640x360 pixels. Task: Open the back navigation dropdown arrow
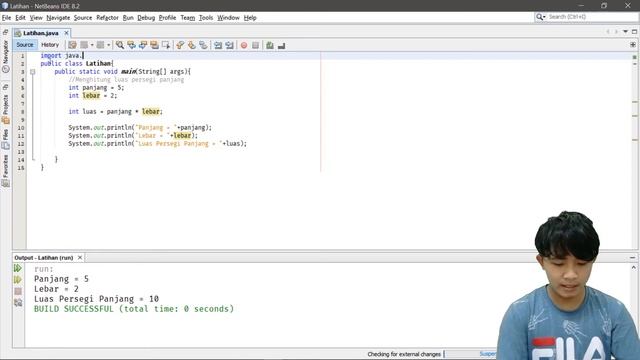[x=92, y=45]
